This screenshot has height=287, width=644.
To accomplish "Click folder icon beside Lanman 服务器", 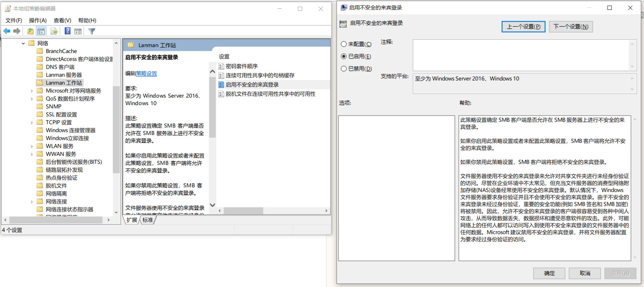I will pyautogui.click(x=40, y=75).
